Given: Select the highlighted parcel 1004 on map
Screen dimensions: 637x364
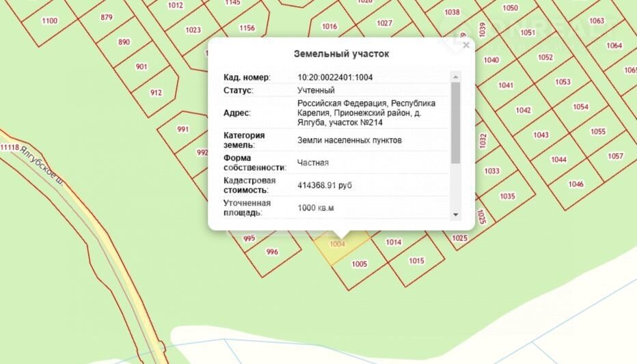Looking at the screenshot, I should point(338,245).
